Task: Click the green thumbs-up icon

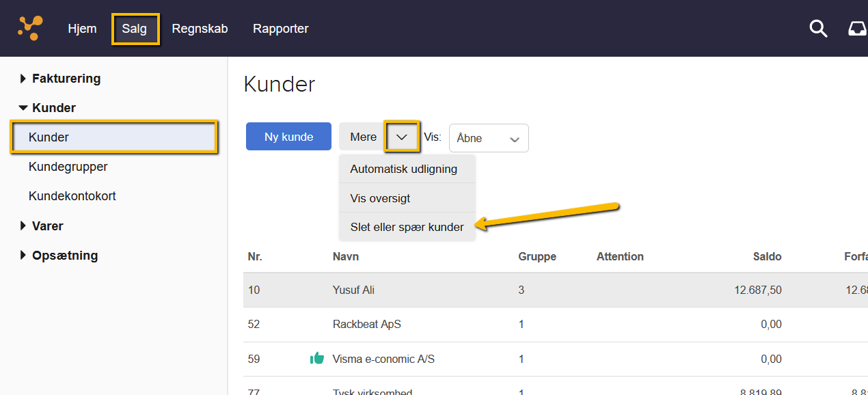Action: click(x=316, y=358)
